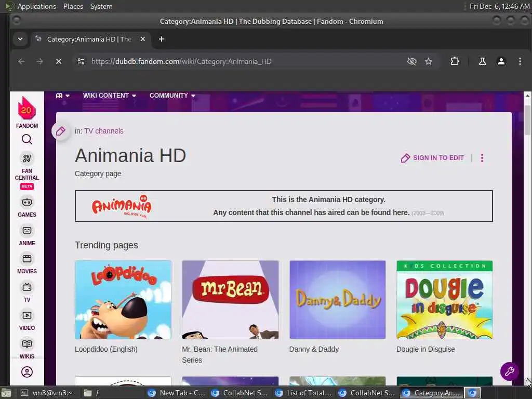Open the Applications menu
This screenshot has width=532, height=399.
(37, 6)
